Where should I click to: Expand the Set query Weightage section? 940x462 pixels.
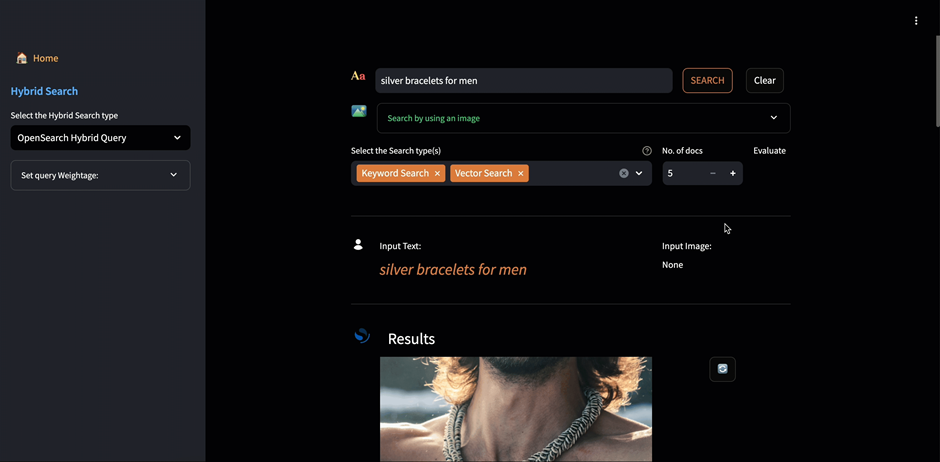(101, 175)
